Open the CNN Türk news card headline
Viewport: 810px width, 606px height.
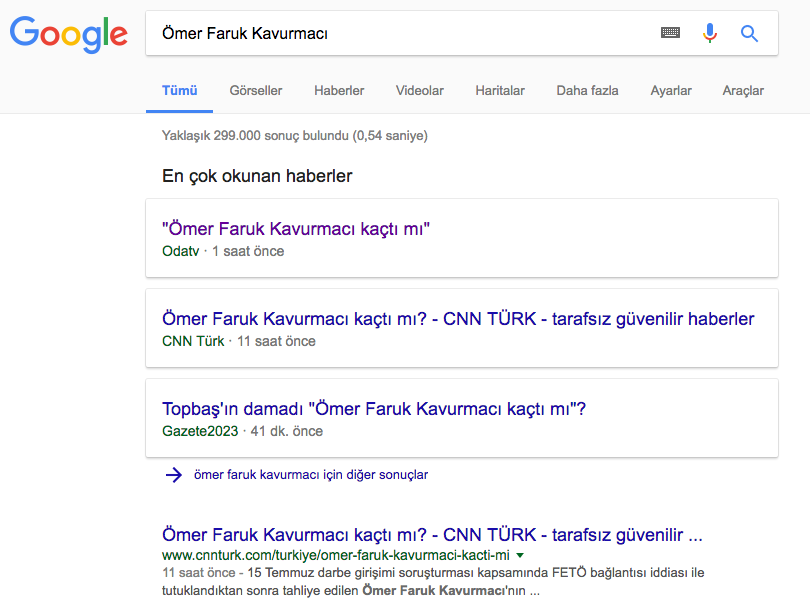[458, 319]
